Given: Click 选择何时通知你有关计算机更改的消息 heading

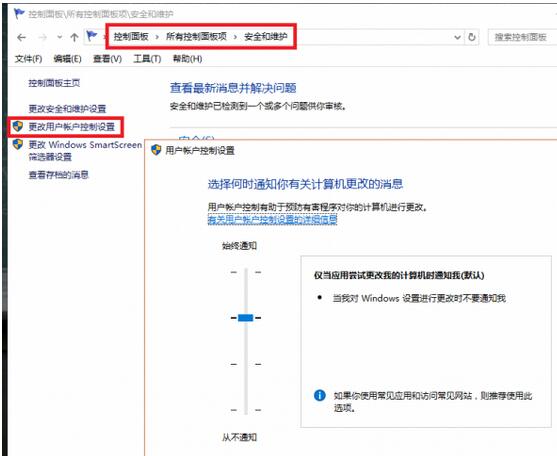Looking at the screenshot, I should [305, 184].
